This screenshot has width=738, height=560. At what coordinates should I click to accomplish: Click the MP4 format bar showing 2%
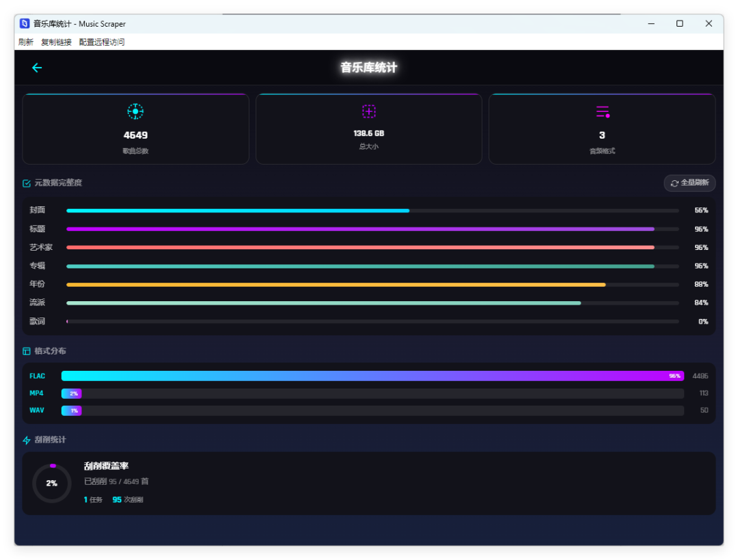pos(372,393)
